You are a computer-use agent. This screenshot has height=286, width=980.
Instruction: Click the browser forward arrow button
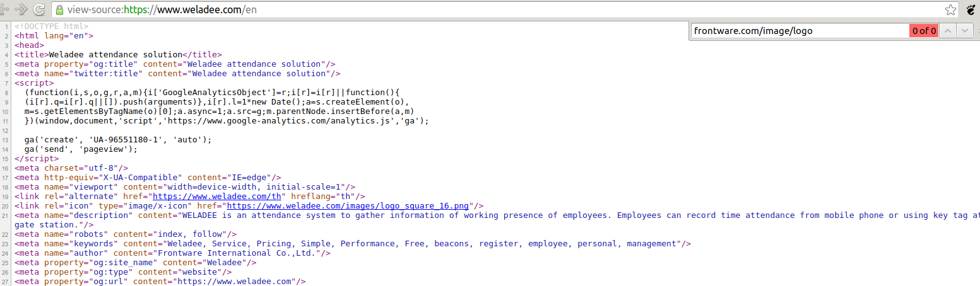coord(21,9)
